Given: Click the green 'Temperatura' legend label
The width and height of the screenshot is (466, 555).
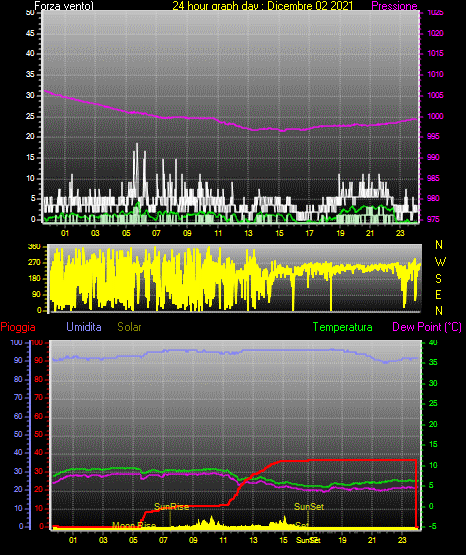Looking at the screenshot, I should [342, 327].
